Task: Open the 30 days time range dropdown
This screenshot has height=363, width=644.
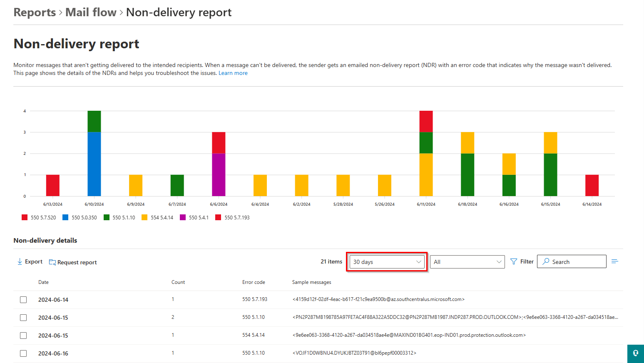Action: [386, 261]
